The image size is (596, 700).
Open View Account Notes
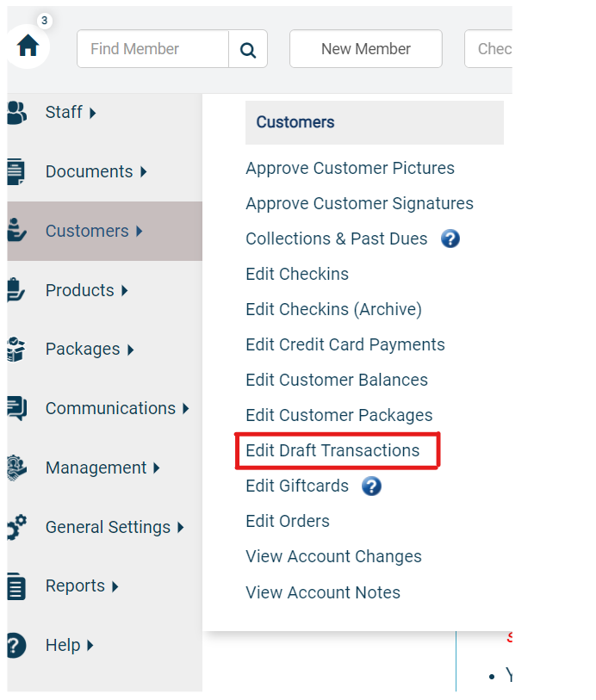pos(323,593)
